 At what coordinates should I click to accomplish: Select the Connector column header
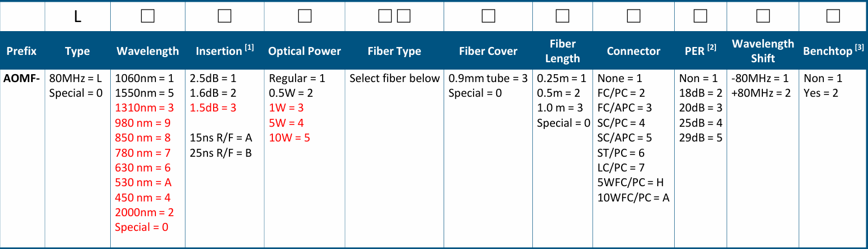coord(633,51)
